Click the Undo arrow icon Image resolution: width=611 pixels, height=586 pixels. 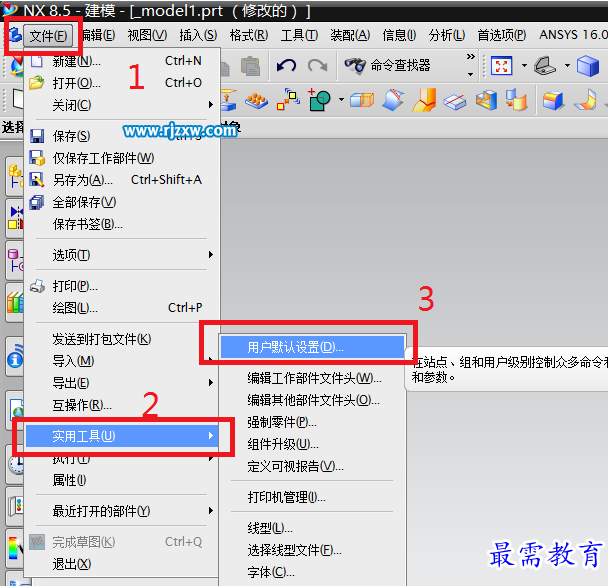pyautogui.click(x=286, y=65)
